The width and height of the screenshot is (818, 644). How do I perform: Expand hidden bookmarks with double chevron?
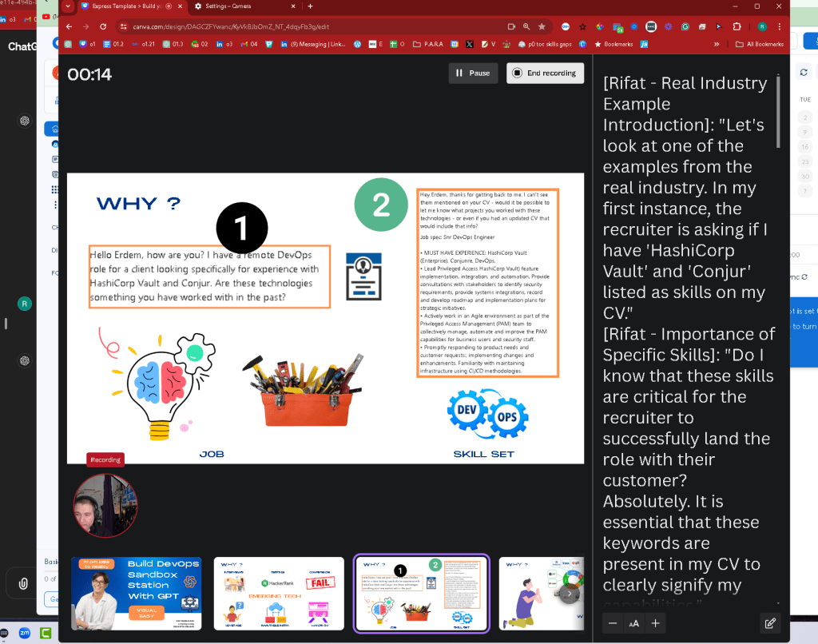pyautogui.click(x=717, y=45)
